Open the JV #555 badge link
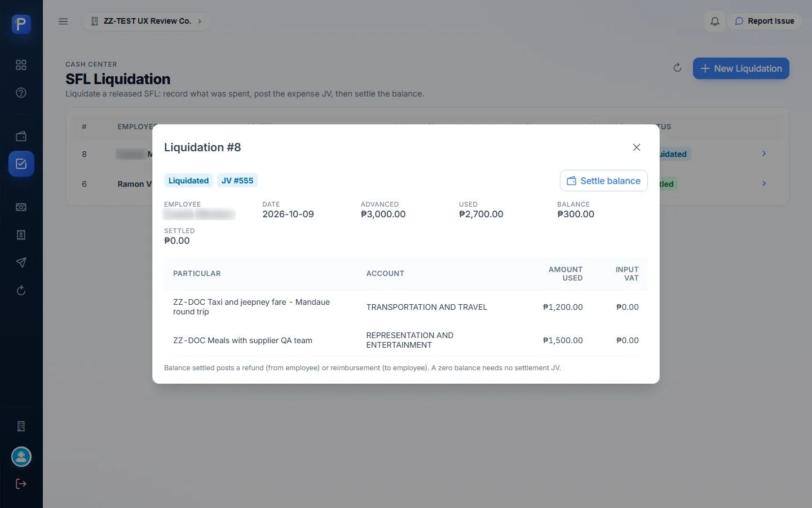812x508 pixels. point(237,181)
